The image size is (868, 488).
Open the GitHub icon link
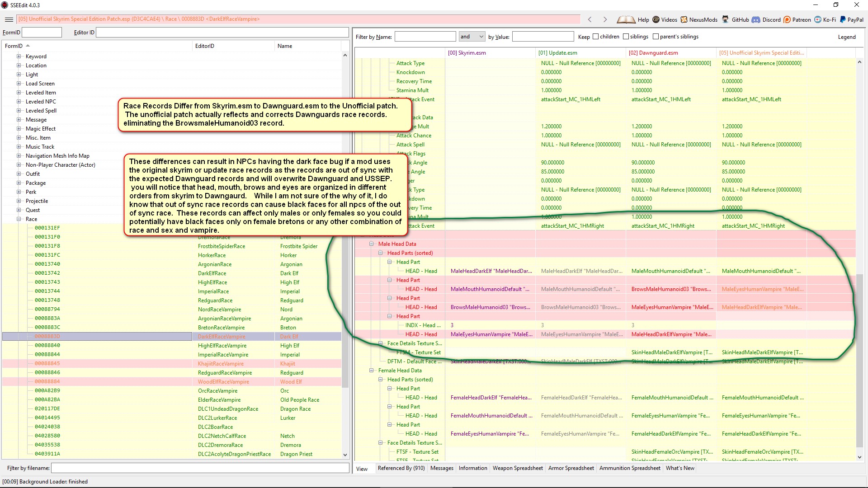point(725,19)
